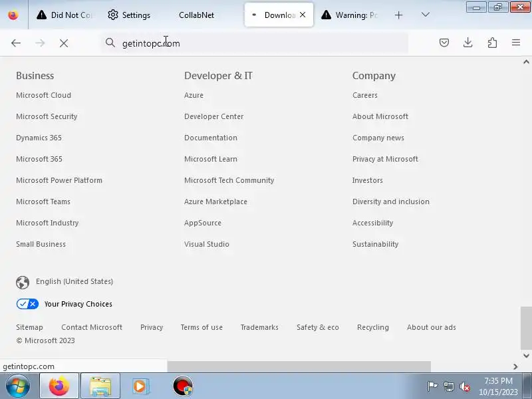Open Windows Explorer from the taskbar

tap(100, 386)
